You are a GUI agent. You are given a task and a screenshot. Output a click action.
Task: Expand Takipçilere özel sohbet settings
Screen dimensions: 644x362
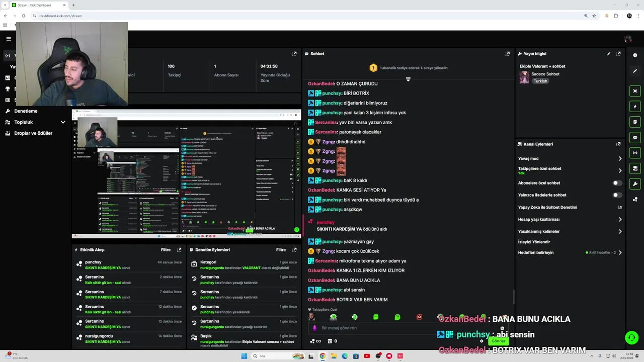click(620, 170)
